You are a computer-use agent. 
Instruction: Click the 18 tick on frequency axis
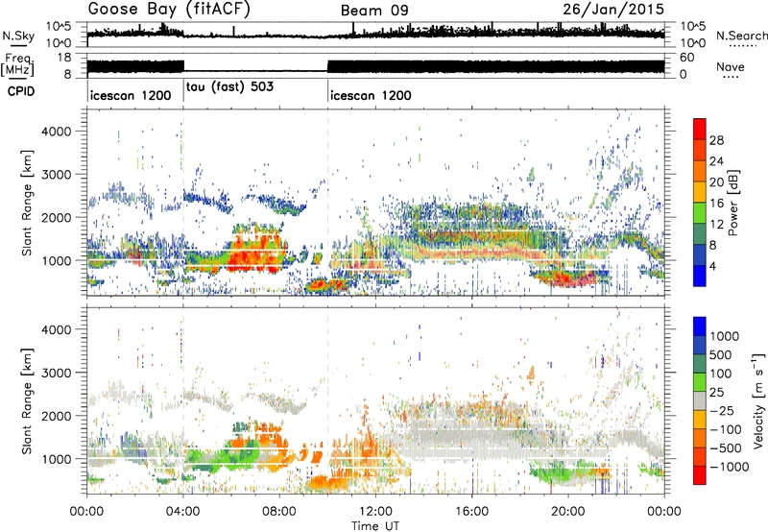[64, 58]
